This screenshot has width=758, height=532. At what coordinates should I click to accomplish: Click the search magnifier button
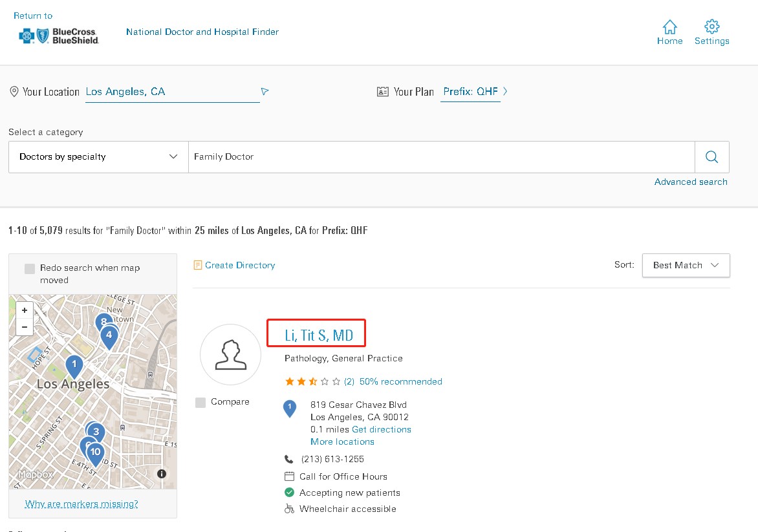coord(711,157)
